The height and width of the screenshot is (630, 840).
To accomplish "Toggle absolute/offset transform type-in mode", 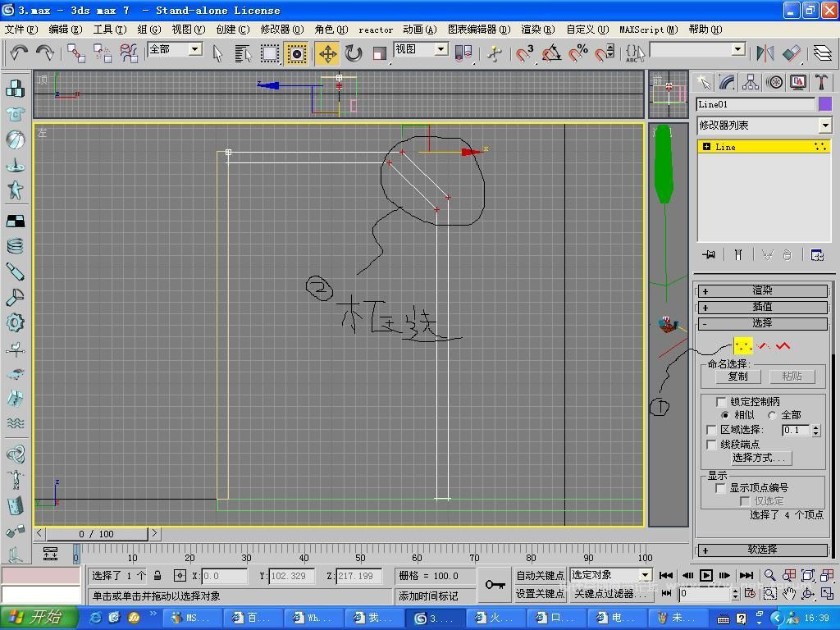I will 180,575.
